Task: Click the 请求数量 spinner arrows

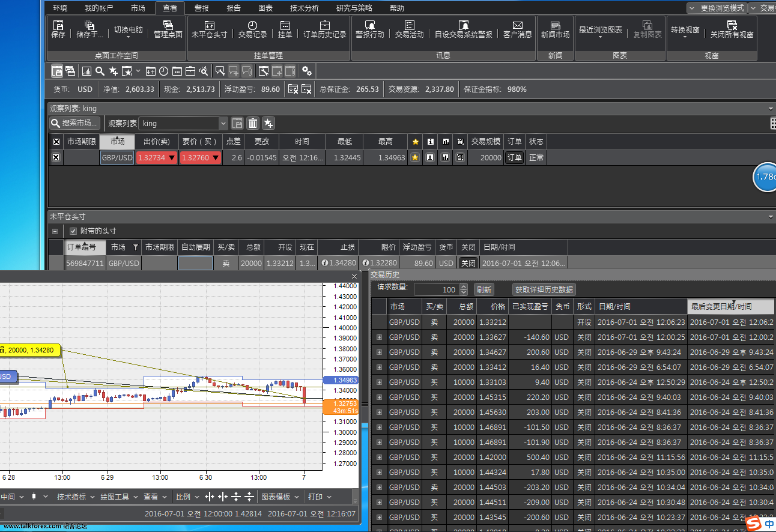Action: (x=463, y=289)
